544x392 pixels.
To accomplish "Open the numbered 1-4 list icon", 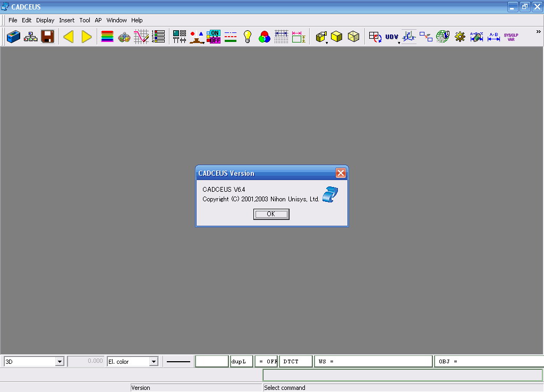I will (158, 37).
